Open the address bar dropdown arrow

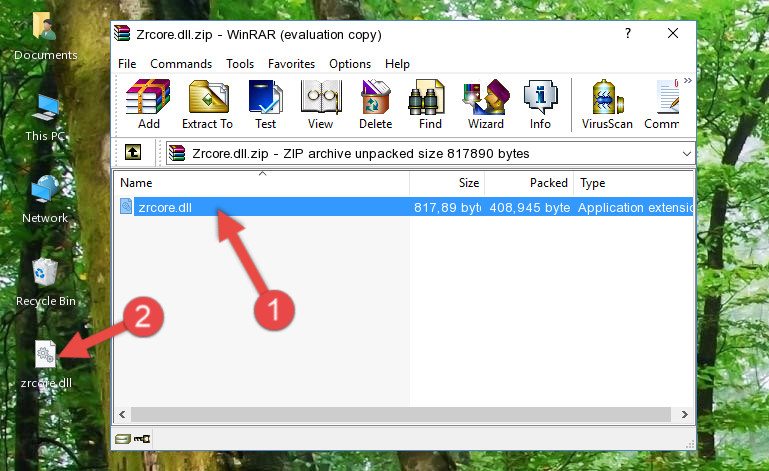tap(687, 154)
